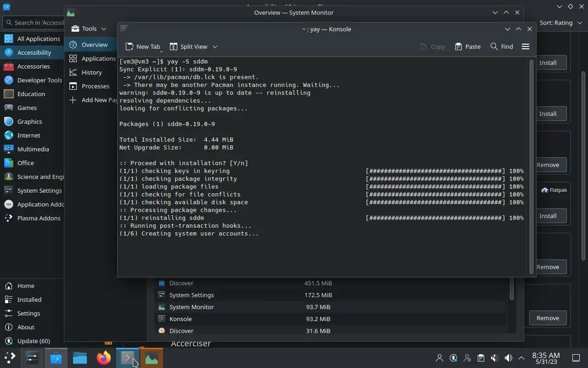
Task: Switch to the Applications page in System Monitor
Action: [x=90, y=58]
